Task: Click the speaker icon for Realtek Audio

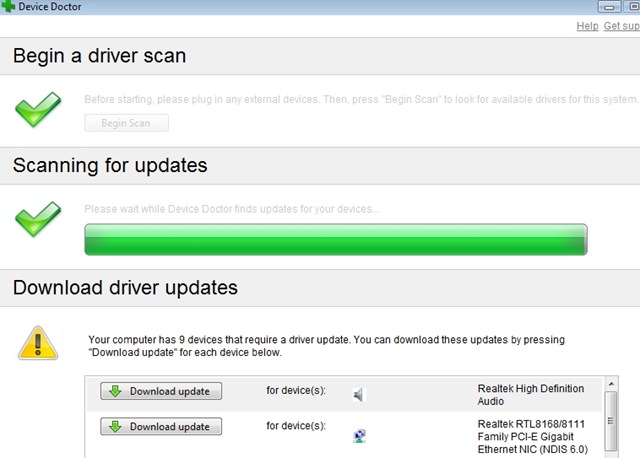Action: click(358, 395)
